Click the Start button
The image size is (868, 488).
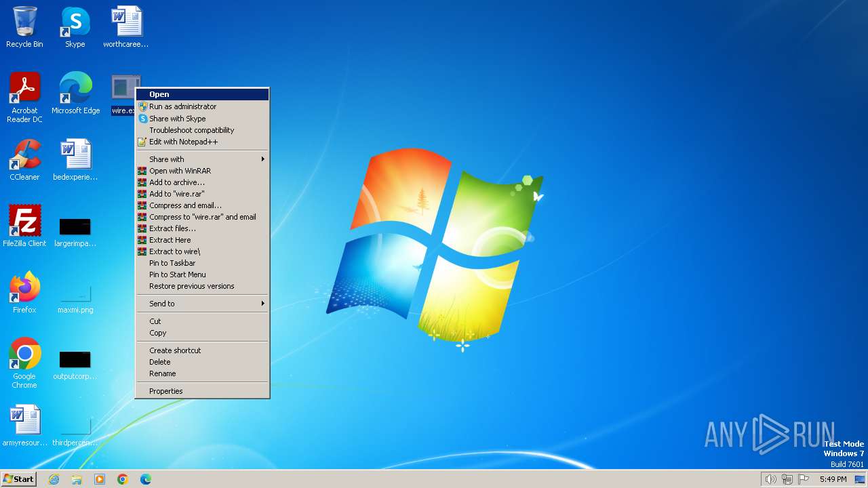[19, 479]
